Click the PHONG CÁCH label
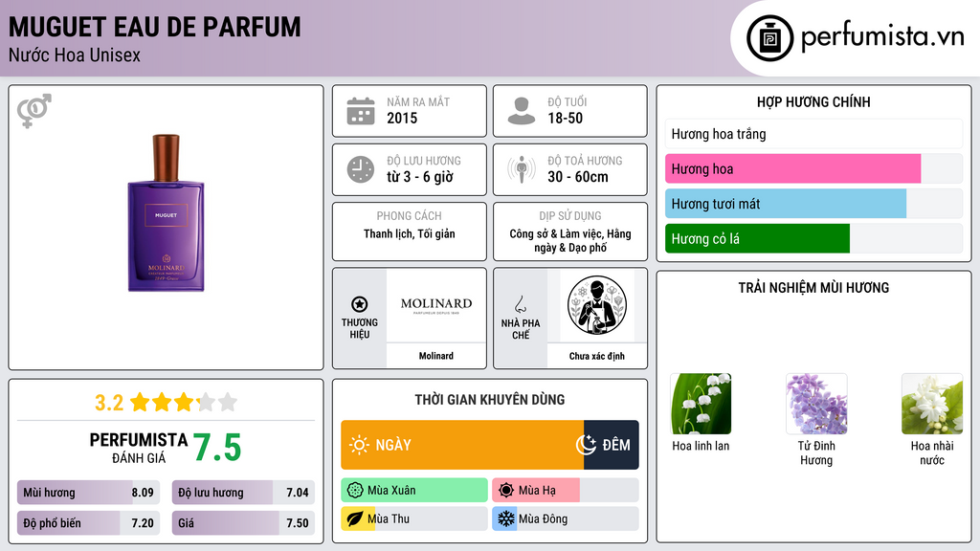980x551 pixels. (410, 215)
